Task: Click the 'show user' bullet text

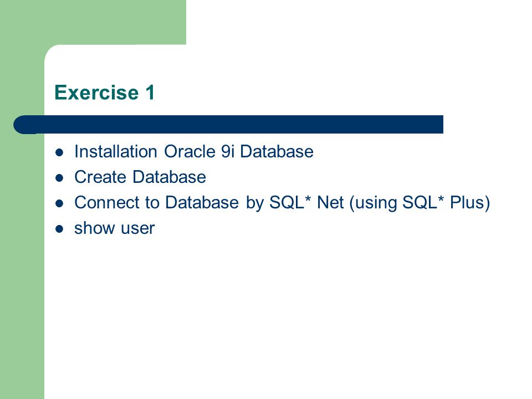Action: coord(114,228)
